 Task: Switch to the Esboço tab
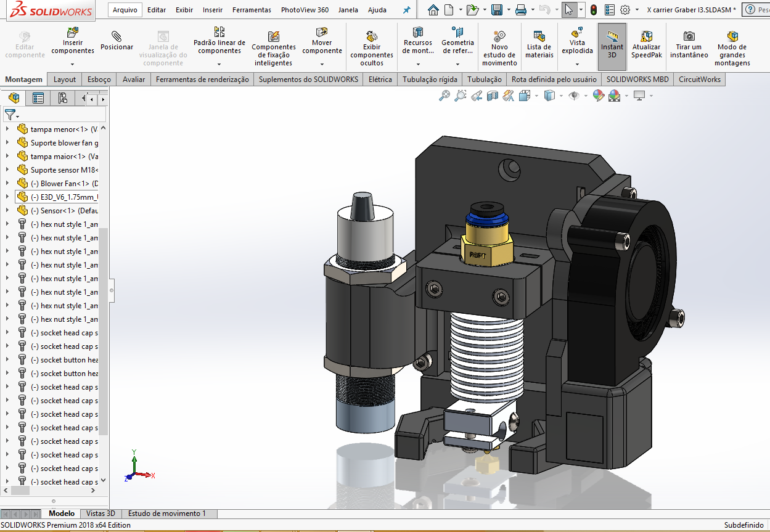[x=99, y=80]
